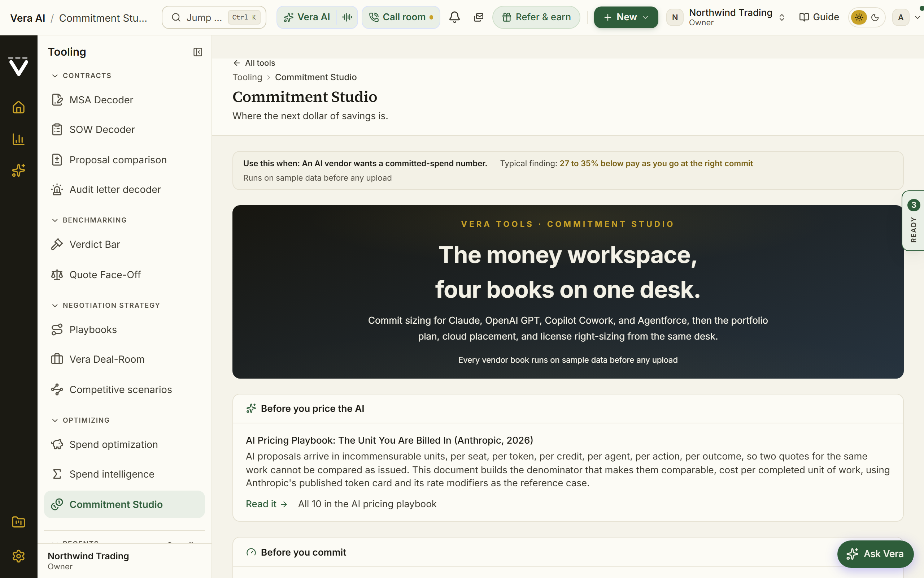Open Proposal comparison tool
Viewport: 924px width, 578px height.
point(125,160)
